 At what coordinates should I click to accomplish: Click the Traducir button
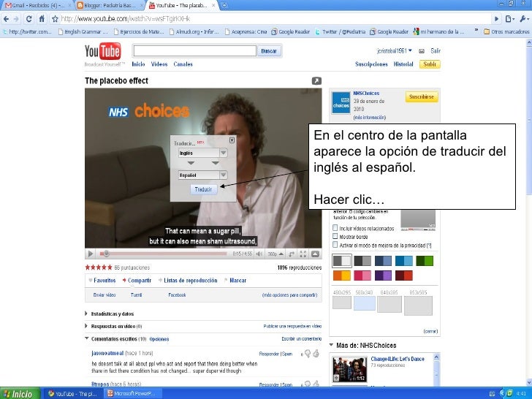click(203, 189)
